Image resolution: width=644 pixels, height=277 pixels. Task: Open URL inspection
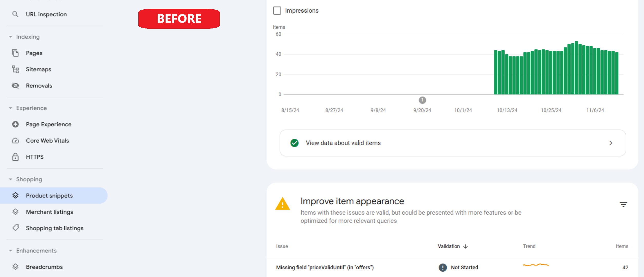[46, 14]
